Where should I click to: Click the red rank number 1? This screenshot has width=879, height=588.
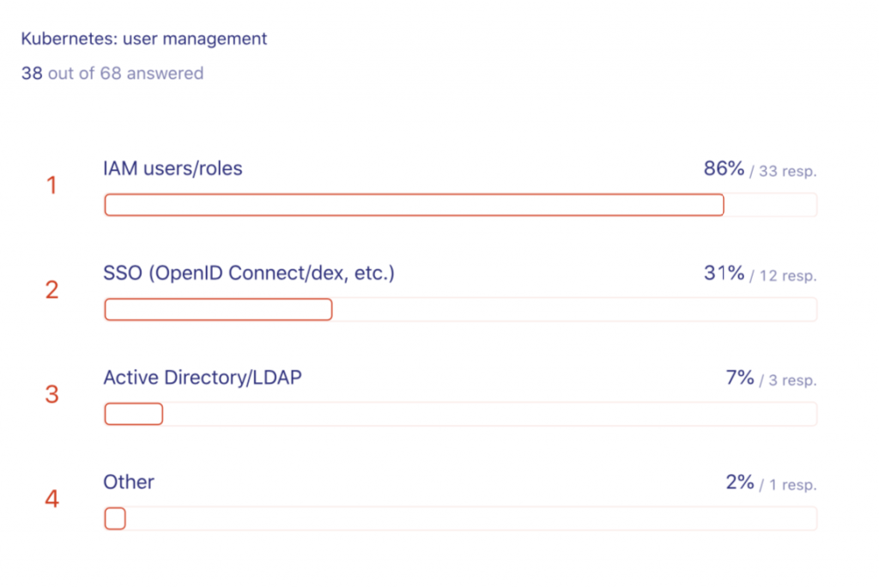pyautogui.click(x=52, y=185)
